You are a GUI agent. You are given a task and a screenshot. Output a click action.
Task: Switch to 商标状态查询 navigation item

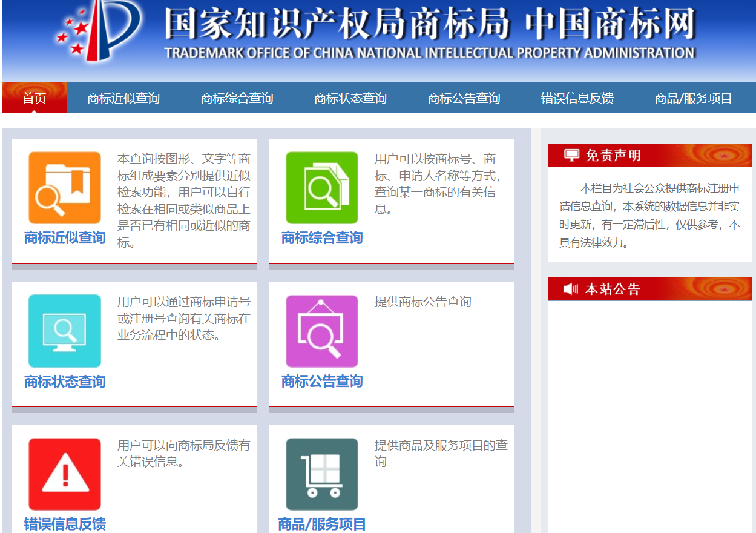point(350,98)
